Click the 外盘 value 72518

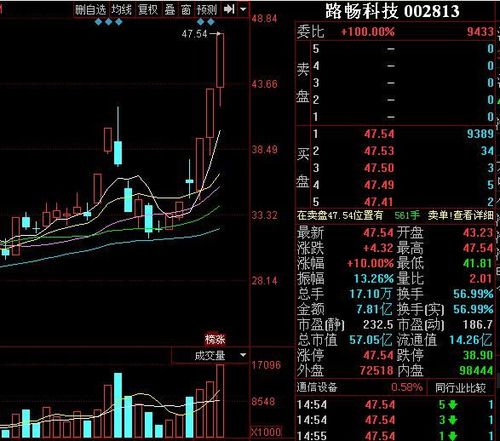pos(377,371)
